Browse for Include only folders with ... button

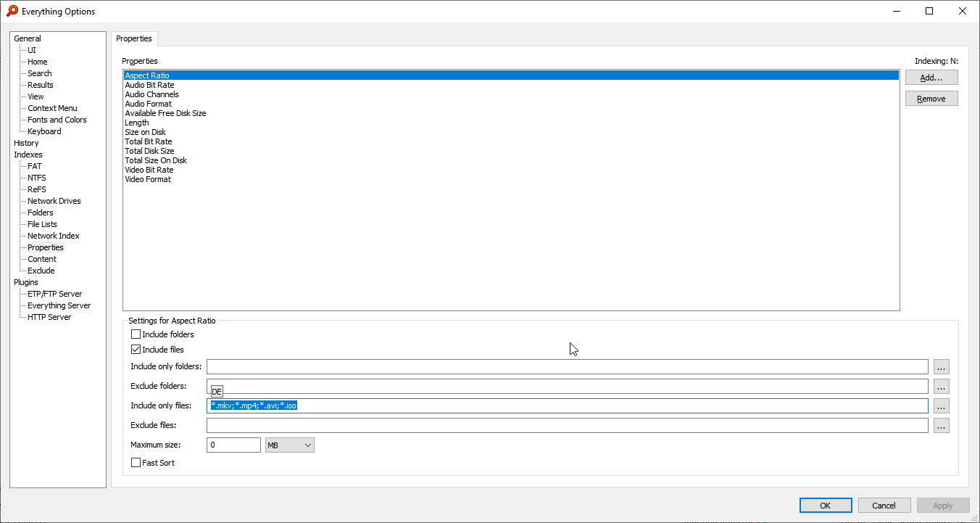(x=942, y=367)
